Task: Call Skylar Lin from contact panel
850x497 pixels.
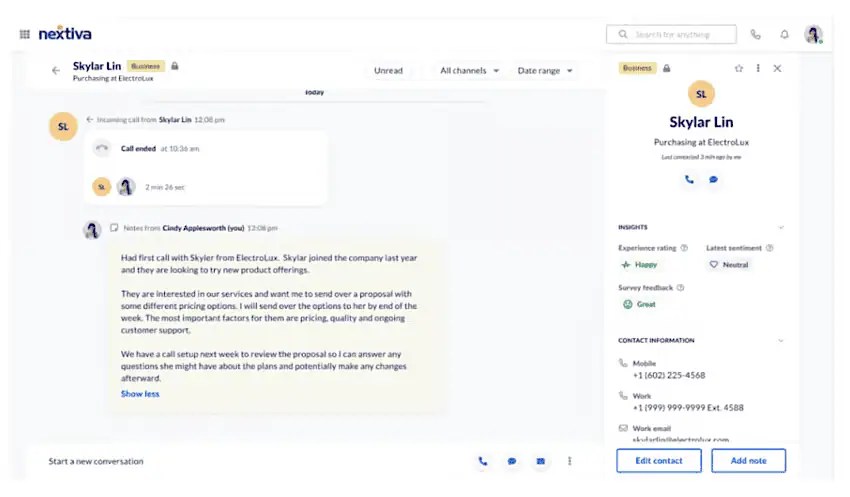Action: [x=689, y=180]
